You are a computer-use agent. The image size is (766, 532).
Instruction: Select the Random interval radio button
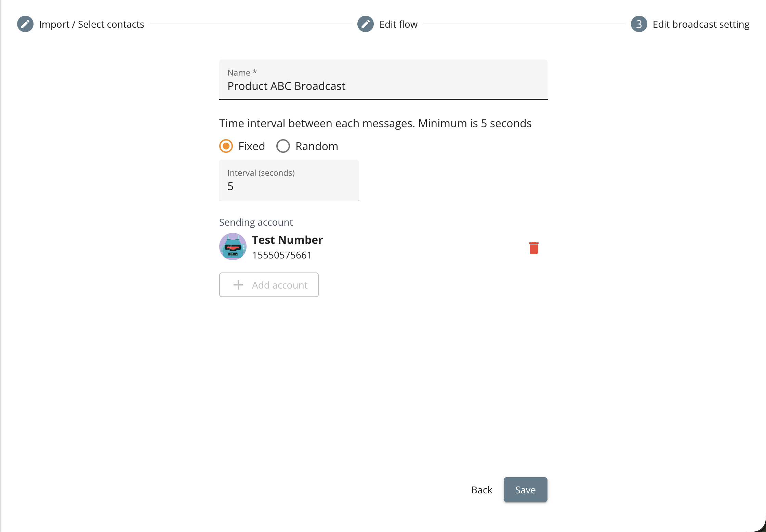283,146
